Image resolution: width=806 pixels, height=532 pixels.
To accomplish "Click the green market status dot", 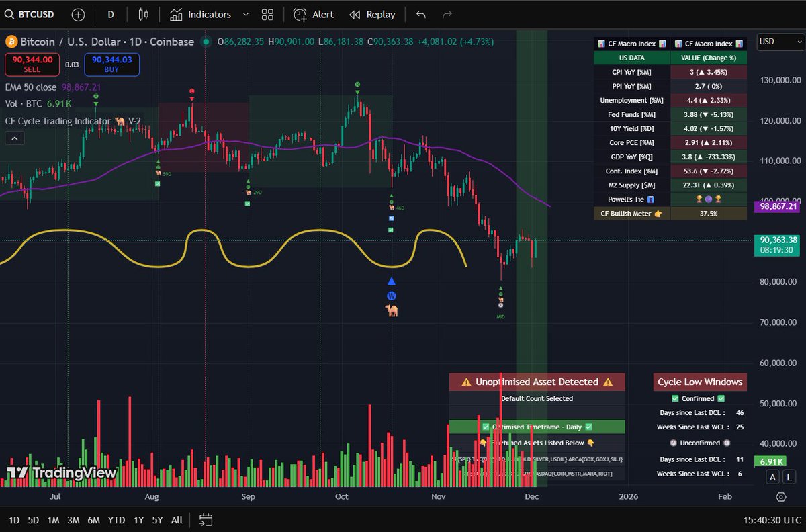I will (206, 42).
